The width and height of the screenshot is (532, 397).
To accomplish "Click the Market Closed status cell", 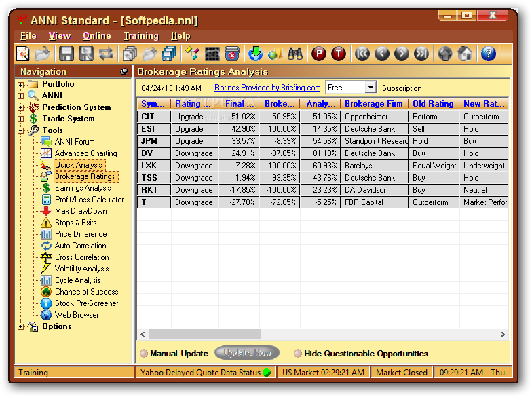I will [402, 372].
